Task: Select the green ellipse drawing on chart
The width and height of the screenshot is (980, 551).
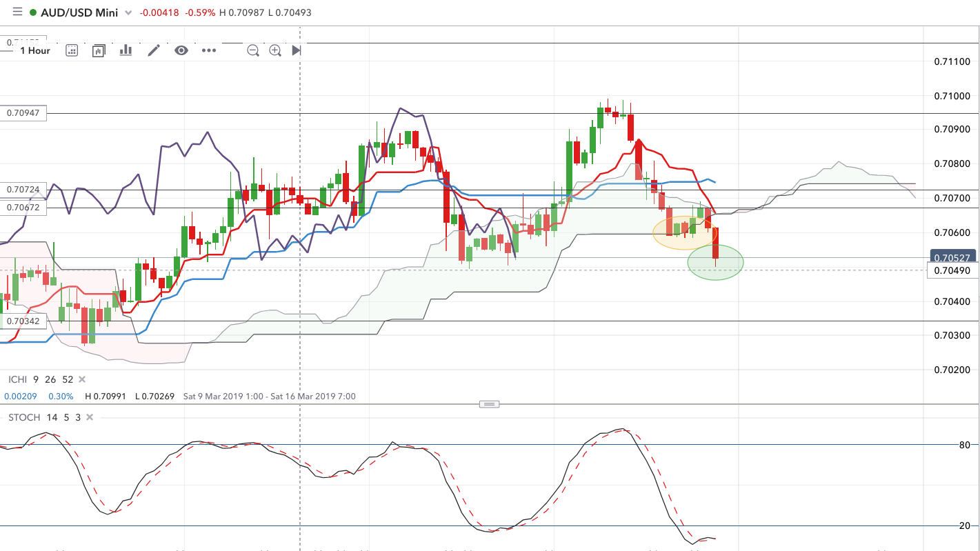Action: [x=716, y=262]
